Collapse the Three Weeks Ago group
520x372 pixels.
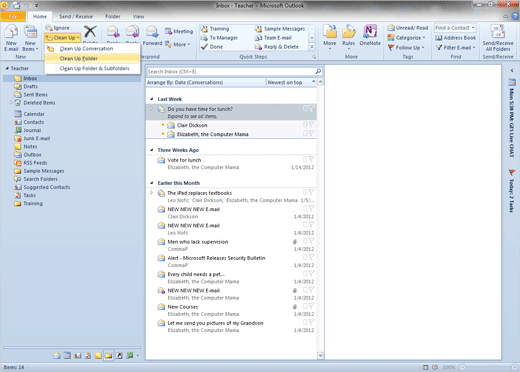click(152, 150)
